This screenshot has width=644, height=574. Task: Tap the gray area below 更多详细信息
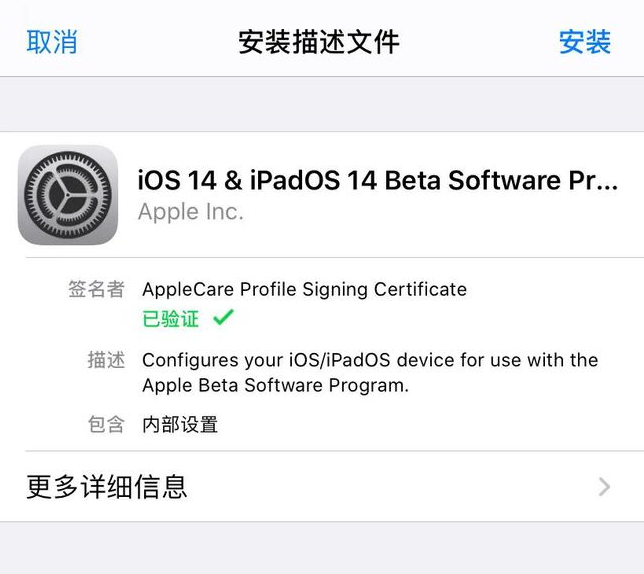322,548
